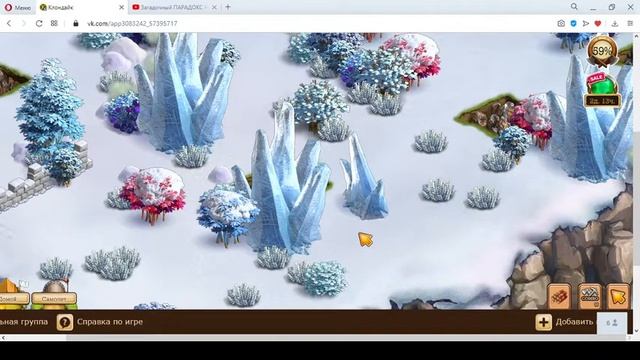Image resolution: width=640 pixels, height=360 pixels.
Task: Click the question mark help icon
Action: tap(64, 322)
